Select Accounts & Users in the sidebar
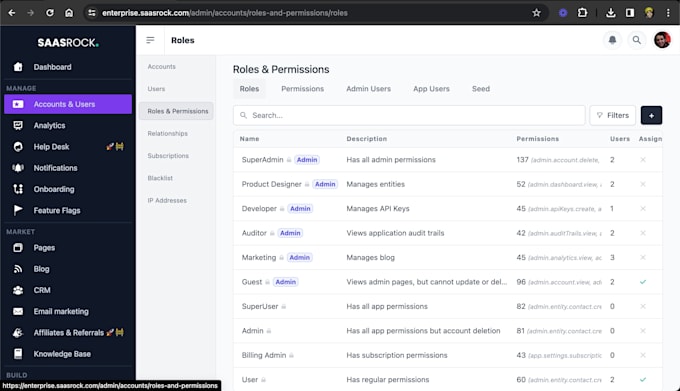Viewport: 680px width, 391px height. tap(68, 104)
